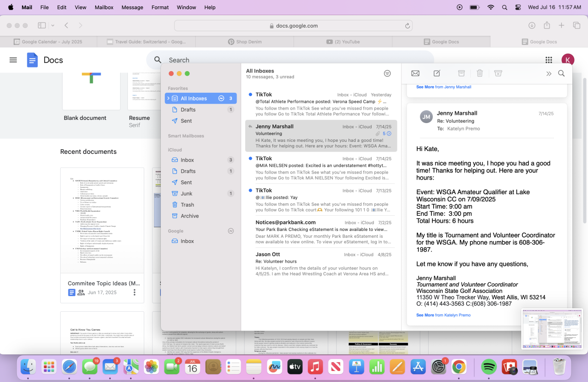Click the Wi-Fi status icon
588x382 pixels.
491,7
